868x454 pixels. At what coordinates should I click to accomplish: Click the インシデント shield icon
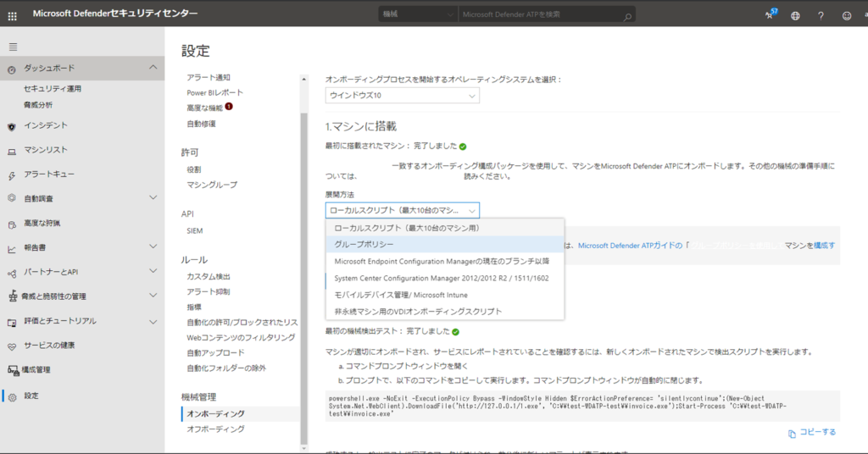[x=12, y=127]
